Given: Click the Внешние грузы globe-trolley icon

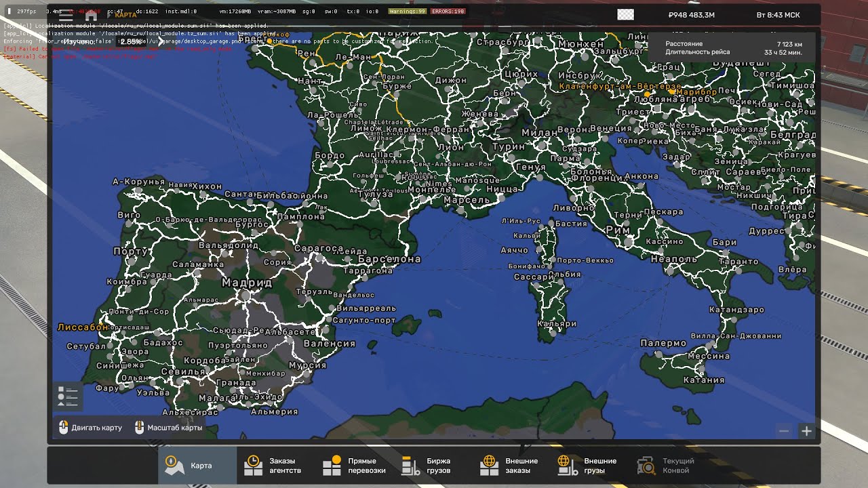Looking at the screenshot, I should [x=568, y=466].
